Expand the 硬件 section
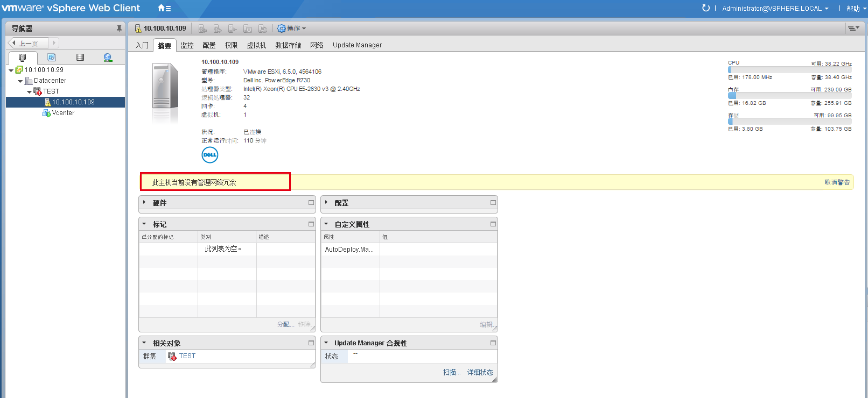The height and width of the screenshot is (398, 868). click(144, 203)
